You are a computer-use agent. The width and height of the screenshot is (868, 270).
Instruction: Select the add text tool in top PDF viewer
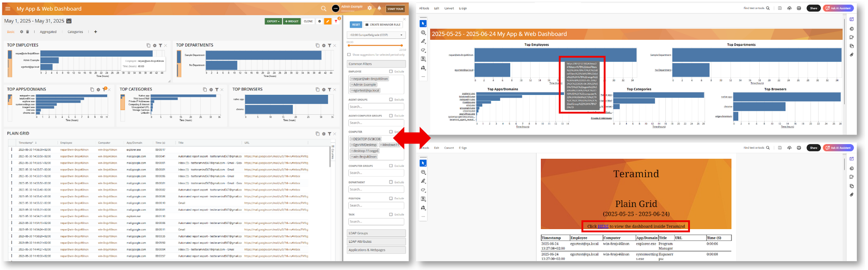point(423,59)
